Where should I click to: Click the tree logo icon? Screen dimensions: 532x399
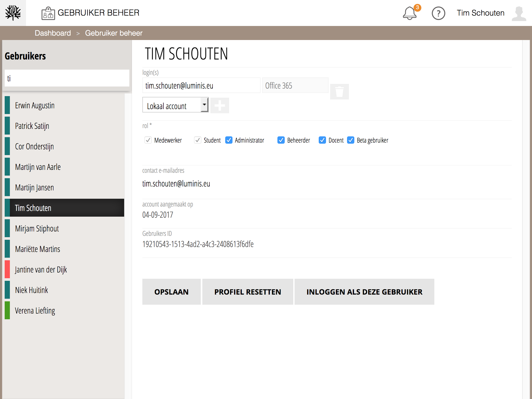(13, 13)
